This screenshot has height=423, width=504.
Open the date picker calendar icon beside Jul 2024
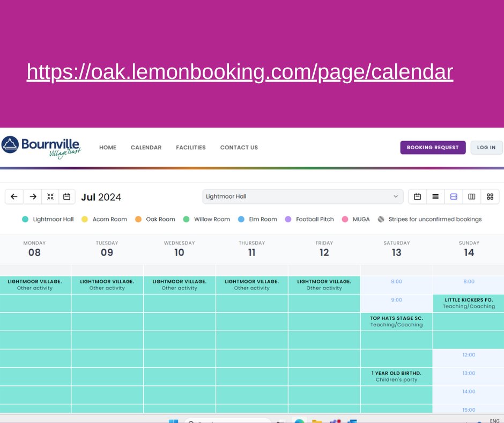[67, 196]
